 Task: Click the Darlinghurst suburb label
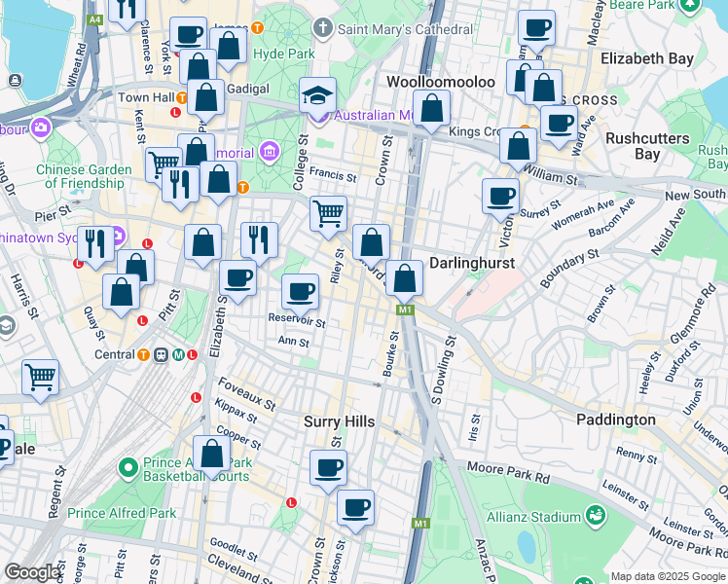(x=472, y=263)
